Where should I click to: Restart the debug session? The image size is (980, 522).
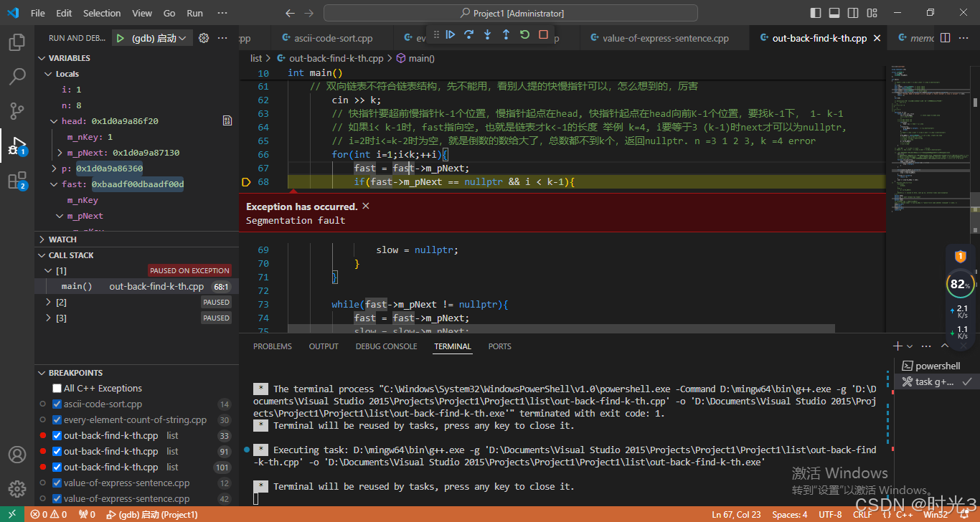(524, 34)
